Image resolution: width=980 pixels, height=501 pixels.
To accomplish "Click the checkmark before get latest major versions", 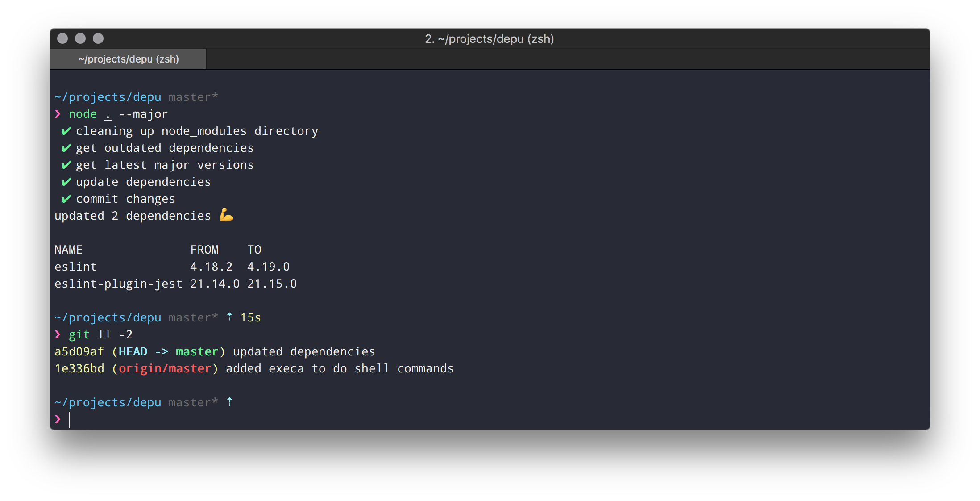I will [x=66, y=165].
